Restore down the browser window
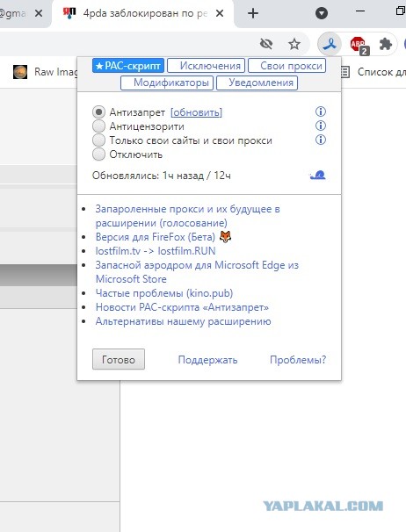Screen dimensions: 406x532 coord(401,11)
